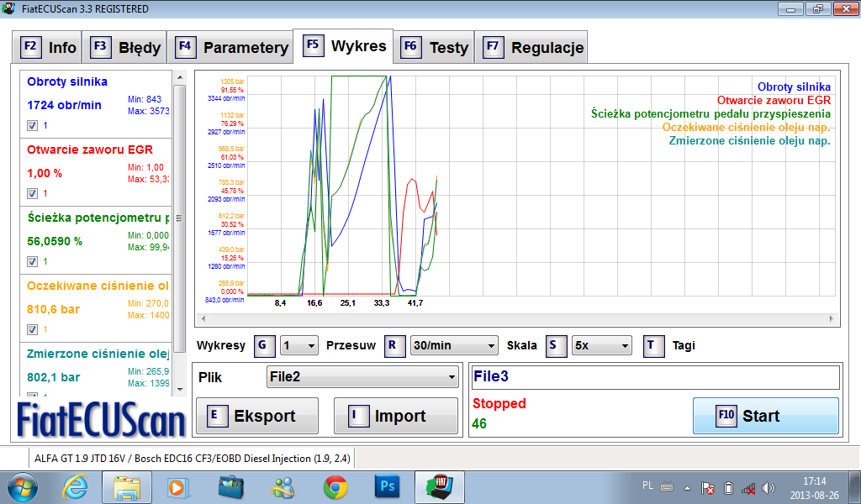Click the FiatECUScan taskbar icon
861x504 pixels.
click(x=440, y=486)
